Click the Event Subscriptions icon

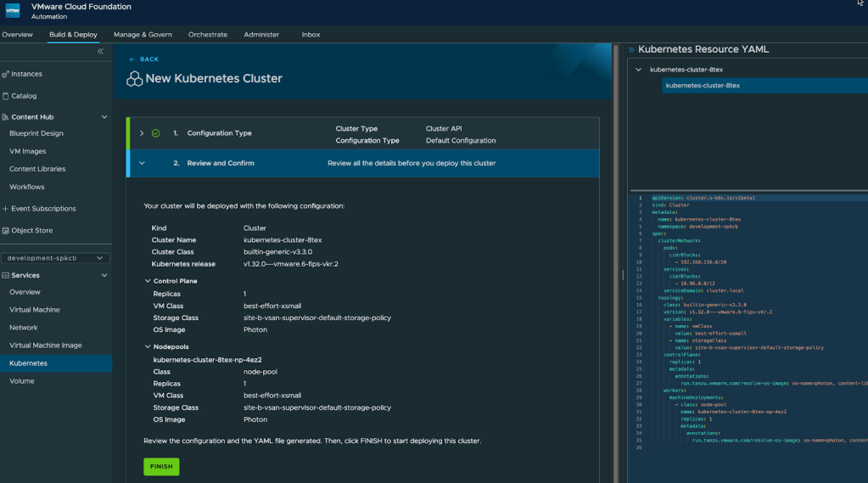5,209
